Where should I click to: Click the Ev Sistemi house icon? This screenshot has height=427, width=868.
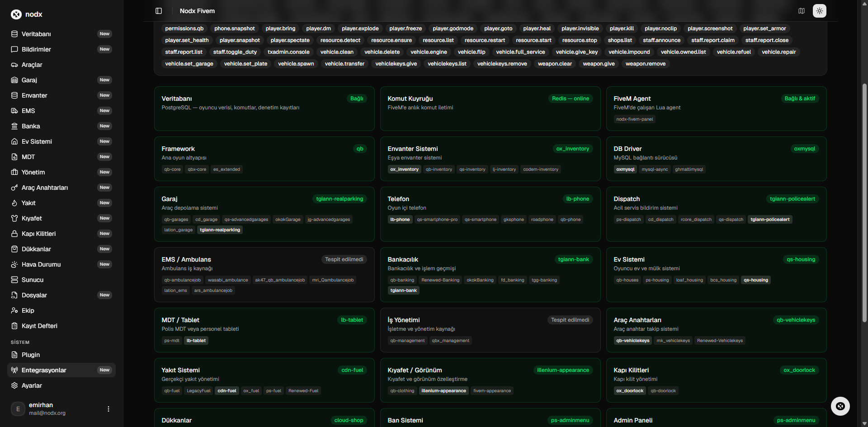coord(14,141)
